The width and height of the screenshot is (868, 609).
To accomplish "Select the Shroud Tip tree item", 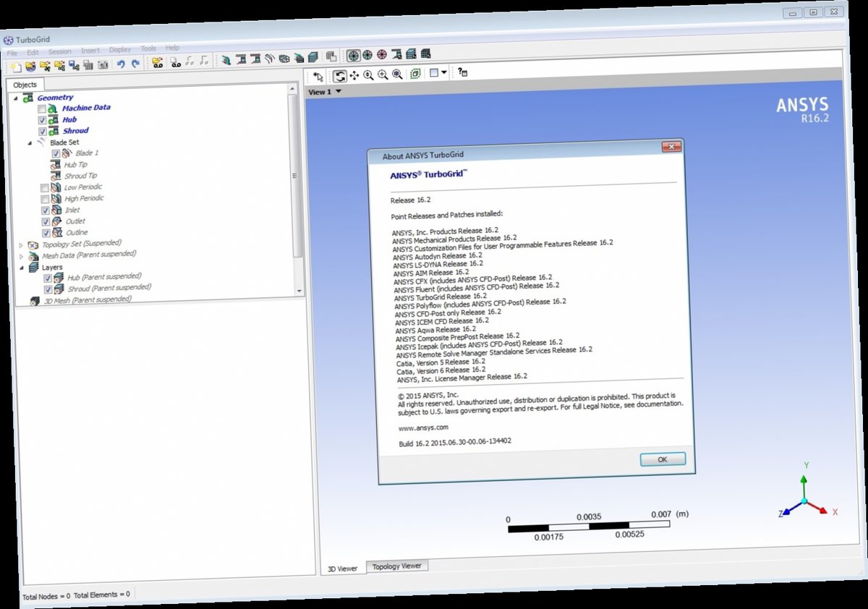I will (x=80, y=176).
